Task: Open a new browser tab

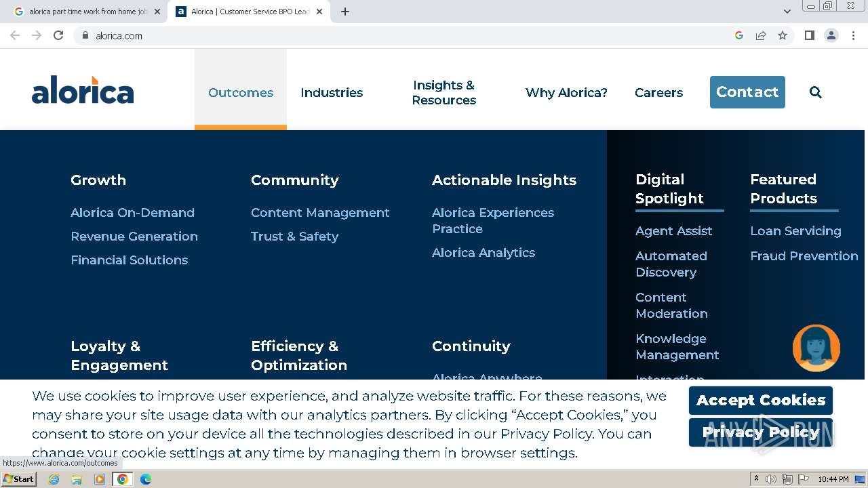Action: [345, 12]
